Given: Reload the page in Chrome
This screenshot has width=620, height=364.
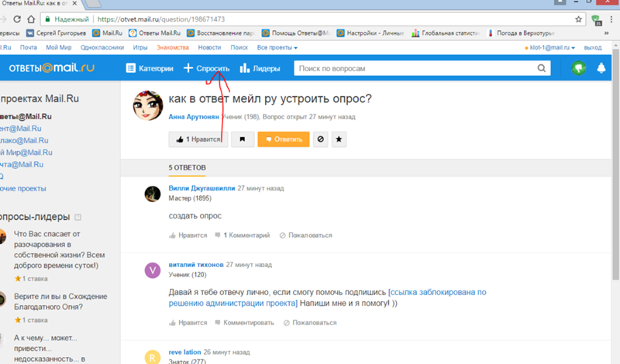Looking at the screenshot, I should pos(17,19).
